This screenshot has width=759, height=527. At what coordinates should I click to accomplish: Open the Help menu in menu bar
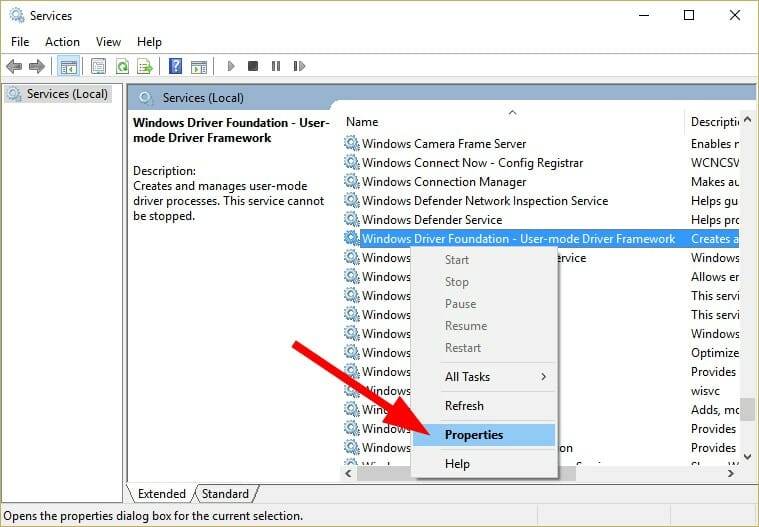coord(149,42)
